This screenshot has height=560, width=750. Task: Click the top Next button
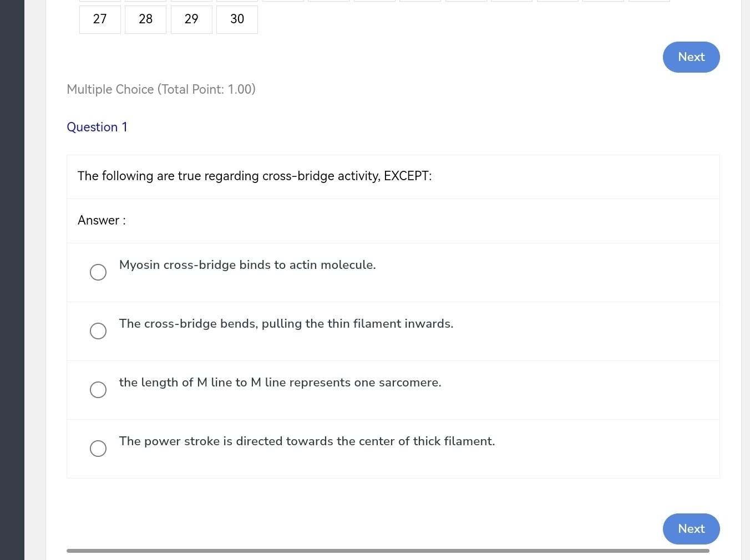coord(691,57)
